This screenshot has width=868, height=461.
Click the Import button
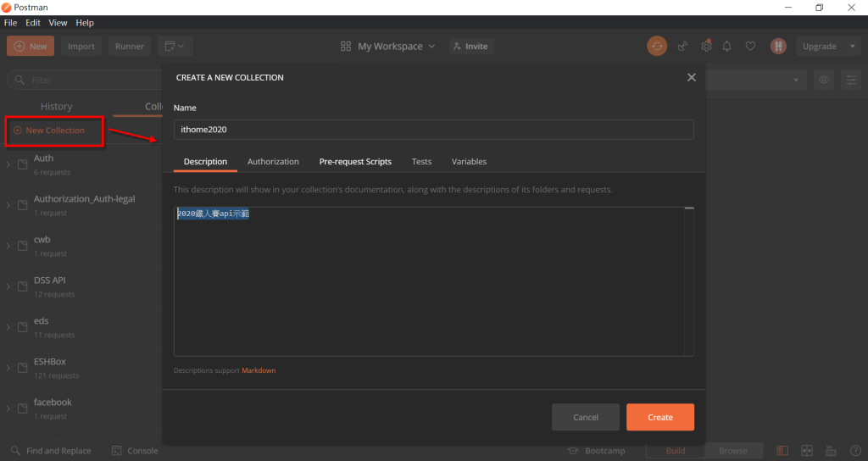pyautogui.click(x=81, y=46)
